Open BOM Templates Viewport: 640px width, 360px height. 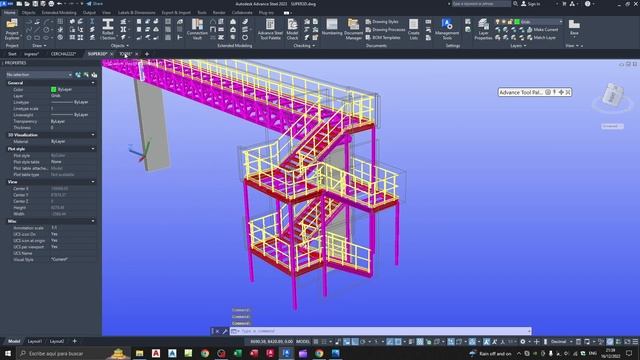click(383, 38)
